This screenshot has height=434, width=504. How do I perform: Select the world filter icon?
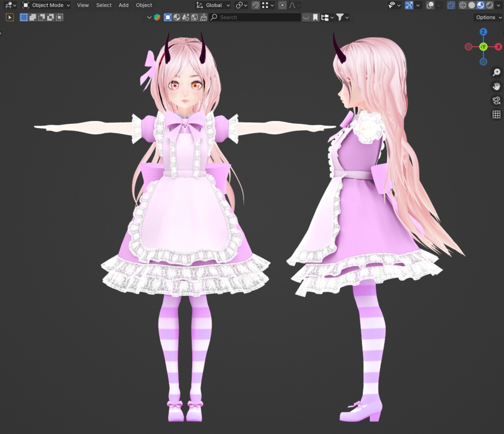click(194, 17)
